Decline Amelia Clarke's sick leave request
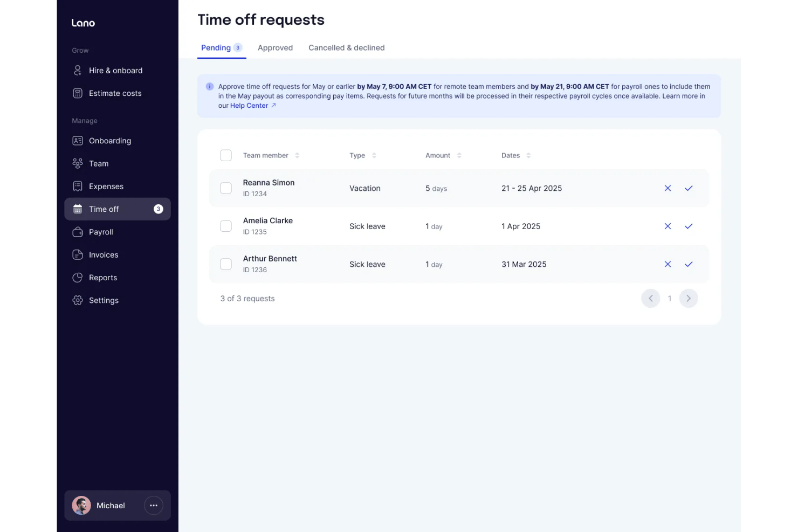The width and height of the screenshot is (798, 532). point(668,226)
